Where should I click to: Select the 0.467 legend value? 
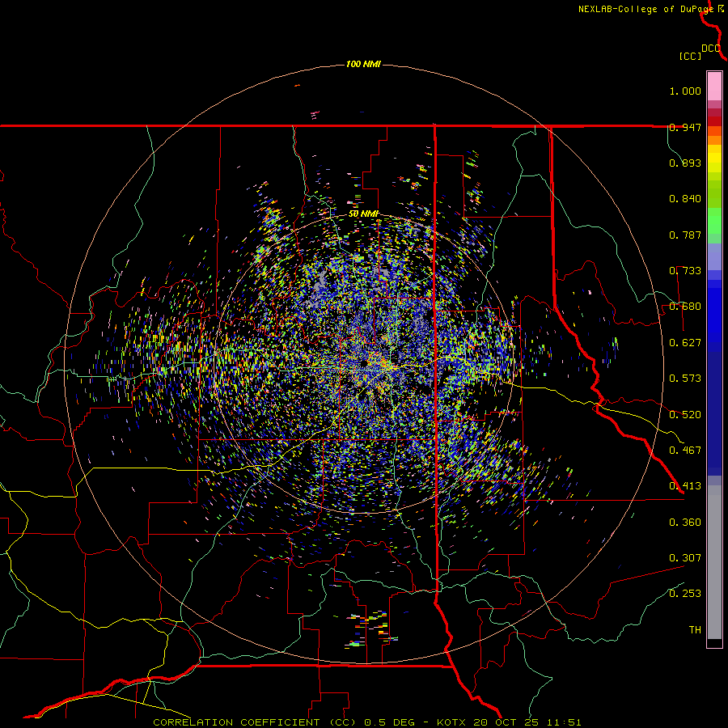pyautogui.click(x=685, y=451)
